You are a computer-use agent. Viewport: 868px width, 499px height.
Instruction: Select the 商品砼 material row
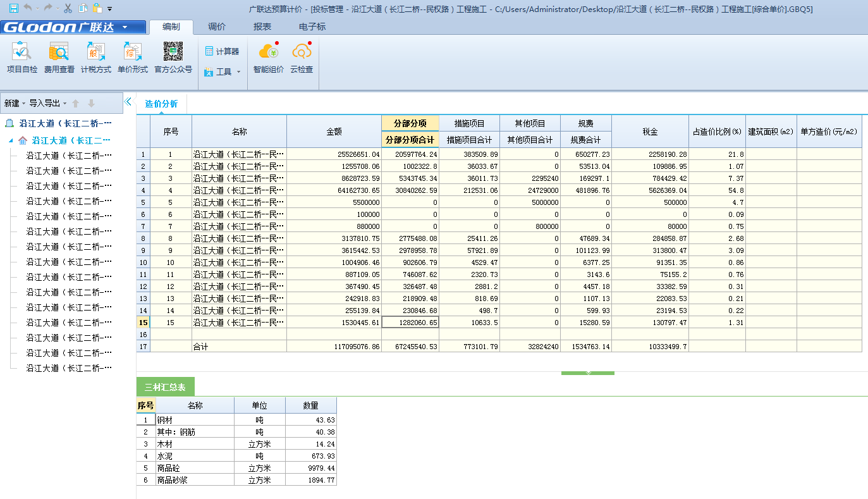click(236, 468)
